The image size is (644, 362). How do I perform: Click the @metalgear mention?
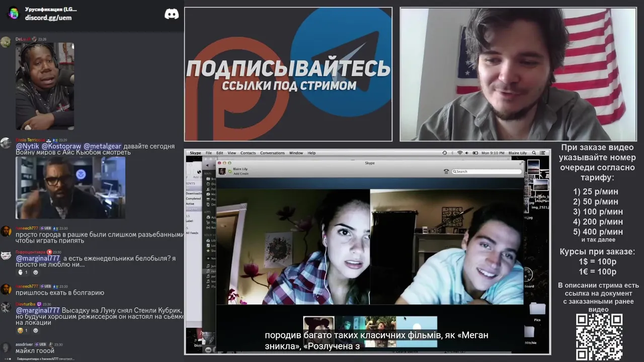point(102,146)
